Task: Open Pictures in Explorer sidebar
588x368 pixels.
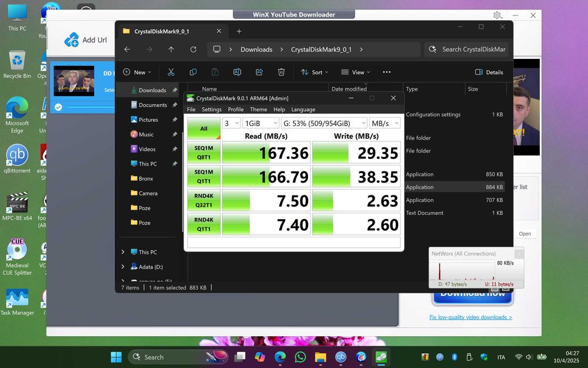Action: tap(149, 120)
